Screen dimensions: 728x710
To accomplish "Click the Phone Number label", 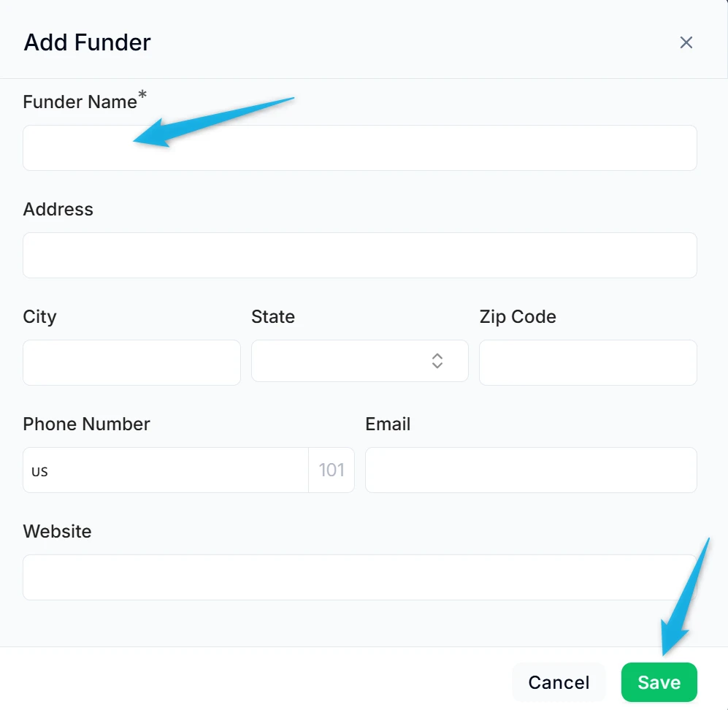I will (x=86, y=424).
